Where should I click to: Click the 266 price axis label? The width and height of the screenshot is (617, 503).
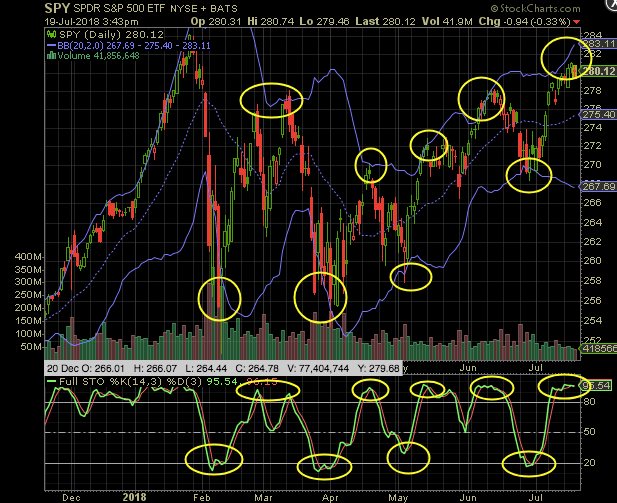(592, 202)
